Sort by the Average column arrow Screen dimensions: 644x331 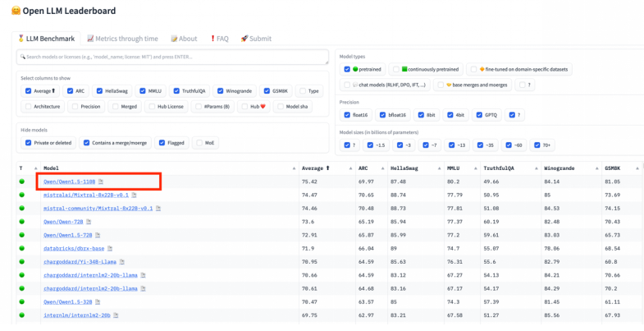point(351,168)
